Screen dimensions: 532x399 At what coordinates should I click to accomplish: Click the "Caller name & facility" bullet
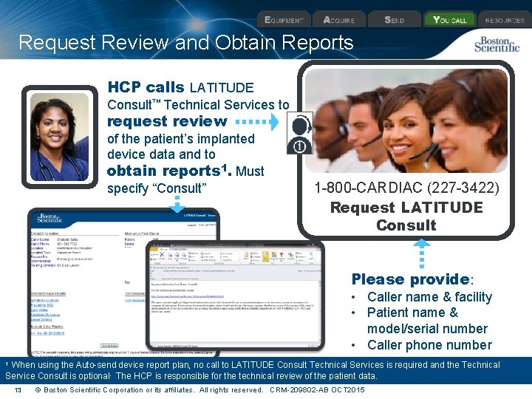(x=429, y=296)
